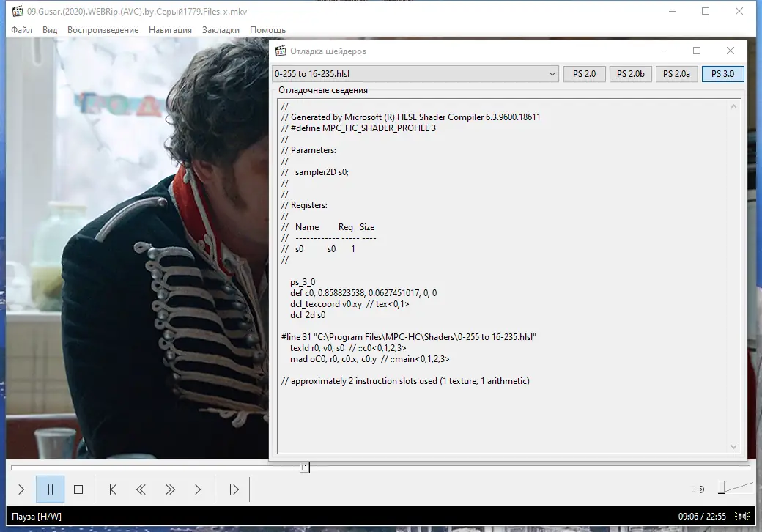Image resolution: width=762 pixels, height=532 pixels.
Task: Click the seek bar thumb
Action: (x=305, y=468)
